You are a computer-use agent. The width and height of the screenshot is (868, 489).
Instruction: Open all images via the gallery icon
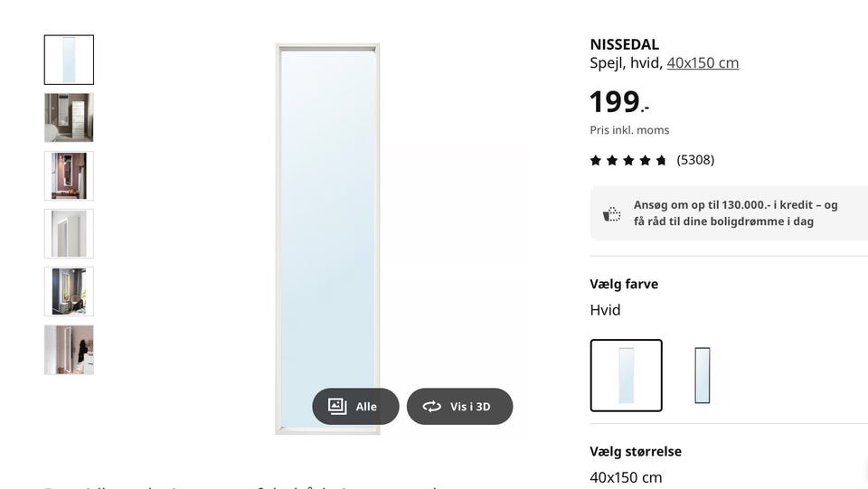click(x=337, y=407)
